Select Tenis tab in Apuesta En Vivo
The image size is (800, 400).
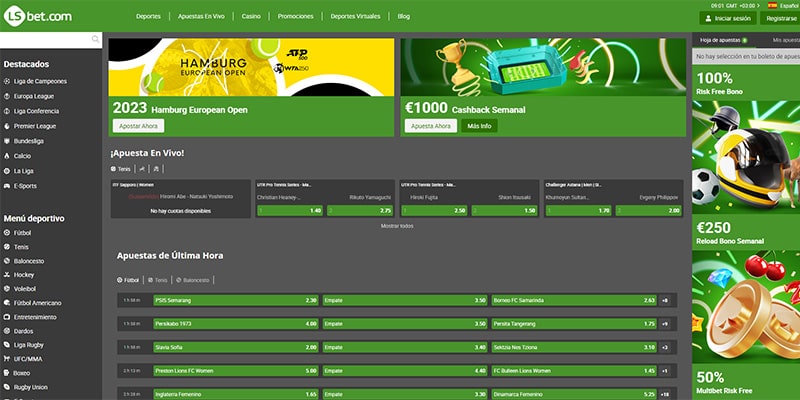[121, 168]
